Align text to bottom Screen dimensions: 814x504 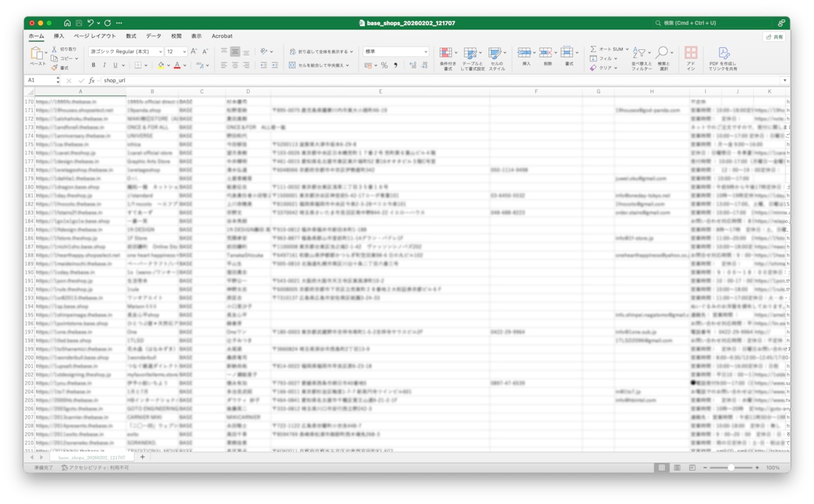246,51
